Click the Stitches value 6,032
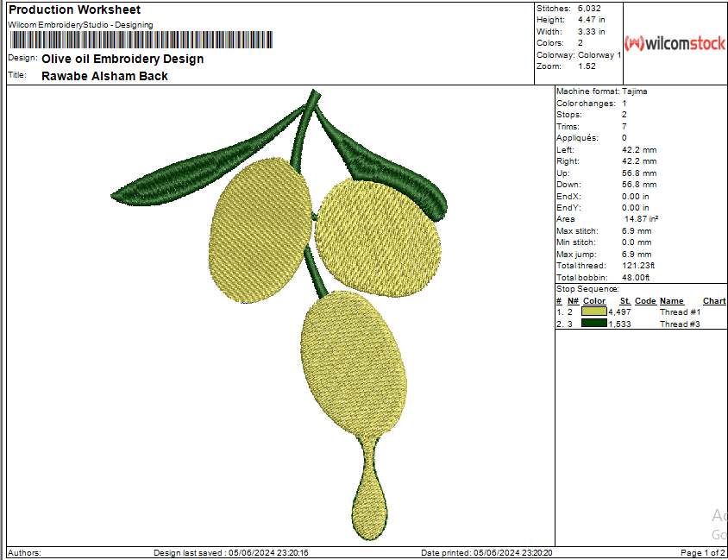The width and height of the screenshot is (728, 560). coord(589,9)
